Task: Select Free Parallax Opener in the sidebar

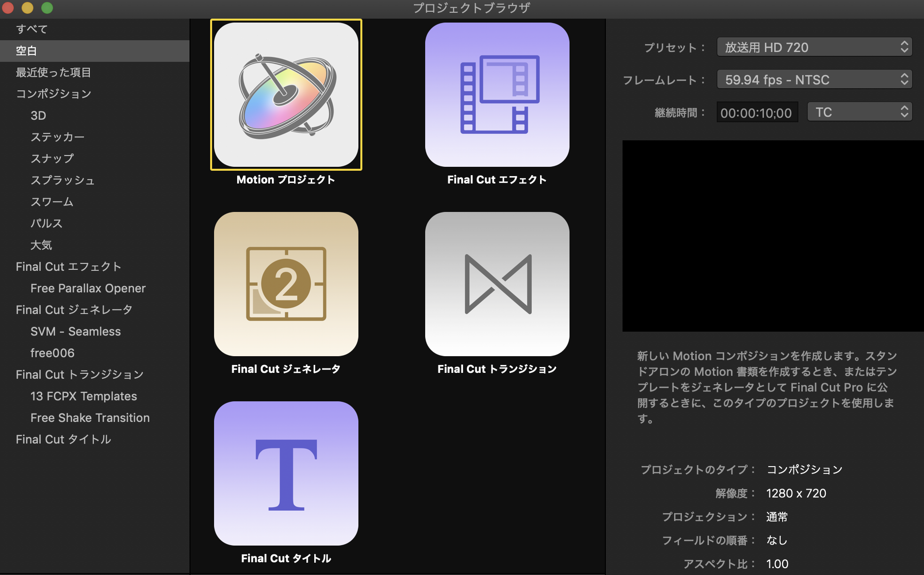Action: click(95, 288)
